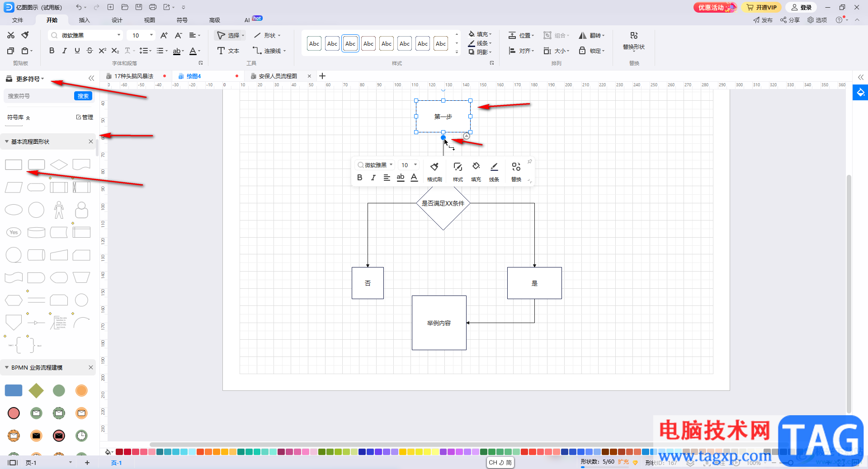Screen dimensions: 868x469
Task: Toggle strikethrough in the ribbon
Action: [90, 51]
